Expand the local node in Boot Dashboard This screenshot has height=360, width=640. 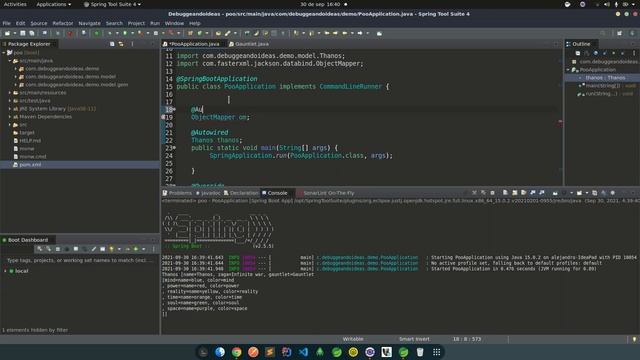point(5,271)
